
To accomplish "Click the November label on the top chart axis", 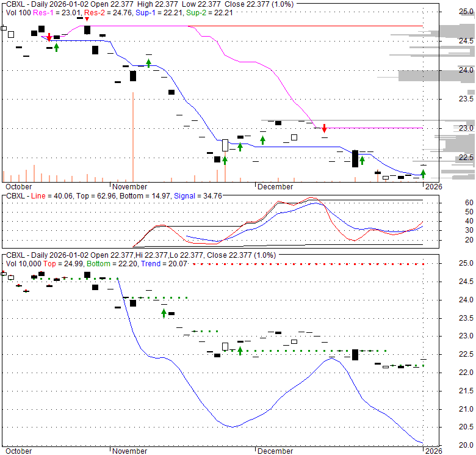I will point(129,187).
